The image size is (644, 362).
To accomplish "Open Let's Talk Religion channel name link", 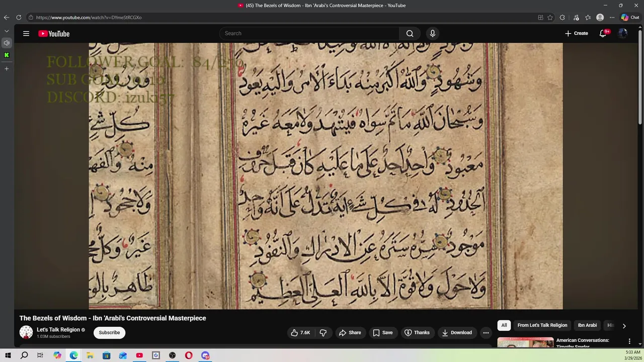I will point(58,330).
